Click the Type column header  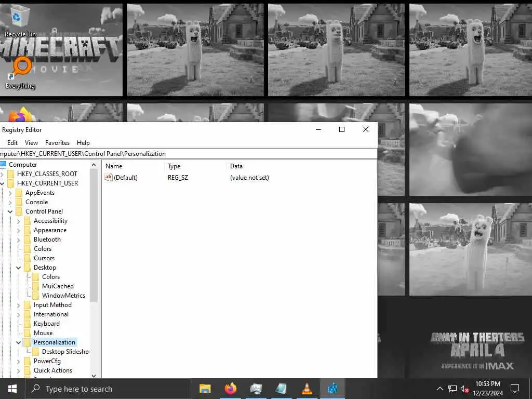coord(195,166)
